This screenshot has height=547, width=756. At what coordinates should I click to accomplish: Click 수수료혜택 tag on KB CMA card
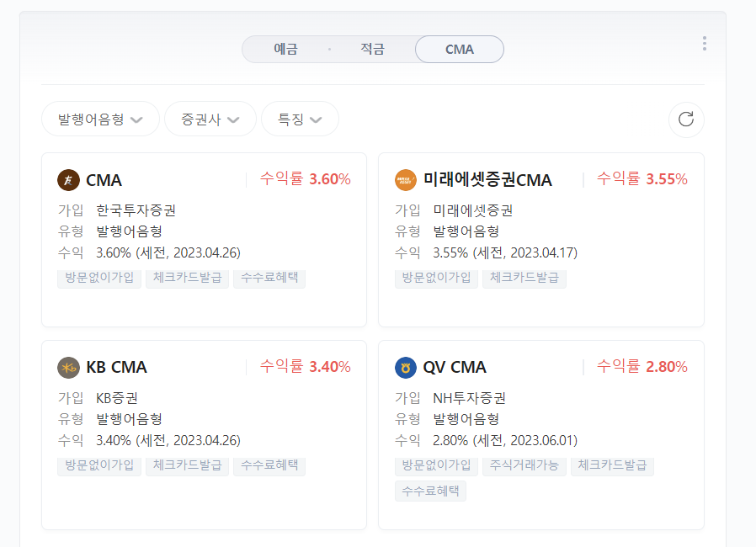coord(269,465)
